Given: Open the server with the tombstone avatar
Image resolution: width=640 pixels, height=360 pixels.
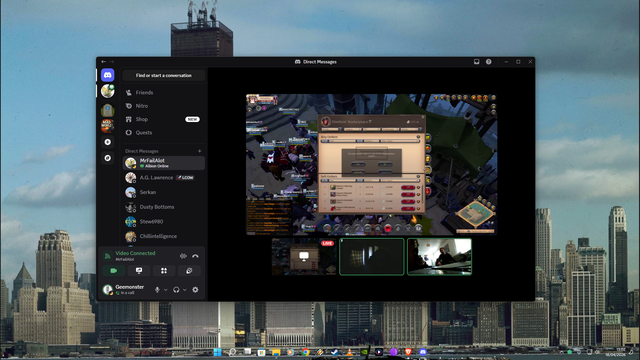Looking at the screenshot, I should [x=108, y=110].
